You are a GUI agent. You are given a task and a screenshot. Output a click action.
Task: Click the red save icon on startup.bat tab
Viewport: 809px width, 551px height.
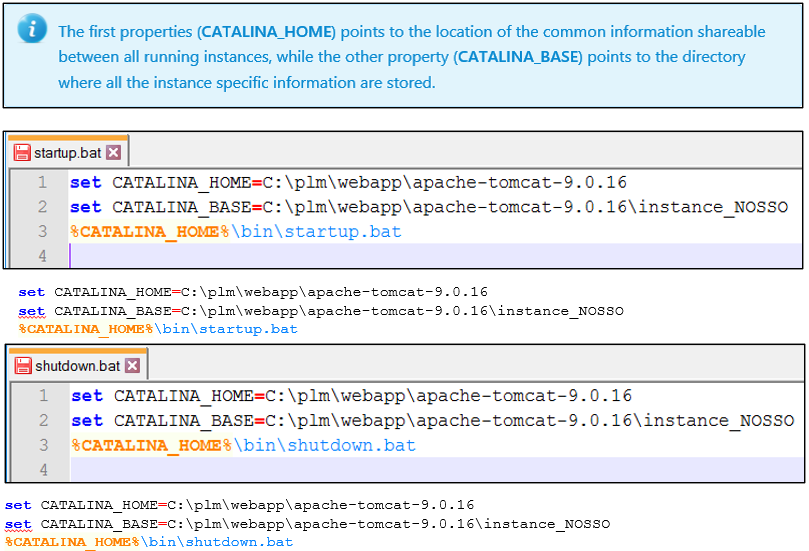click(x=22, y=153)
